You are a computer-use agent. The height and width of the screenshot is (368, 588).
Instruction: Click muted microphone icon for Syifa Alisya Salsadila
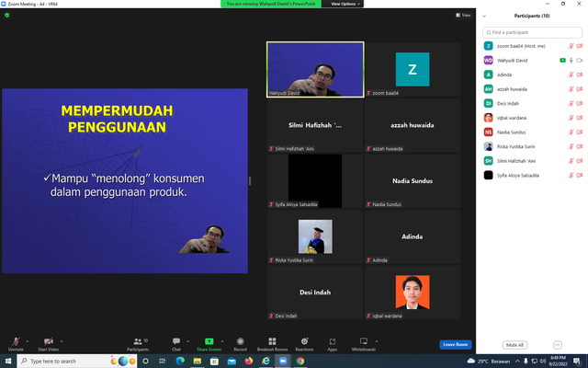571,176
